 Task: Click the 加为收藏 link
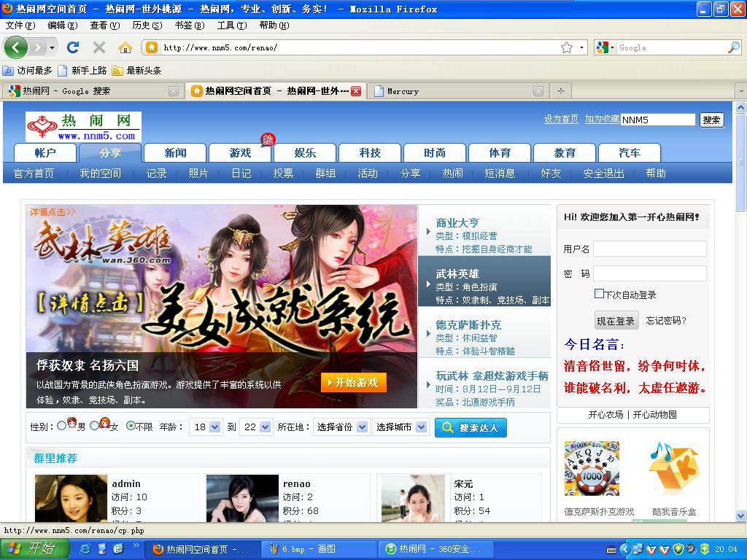[602, 119]
